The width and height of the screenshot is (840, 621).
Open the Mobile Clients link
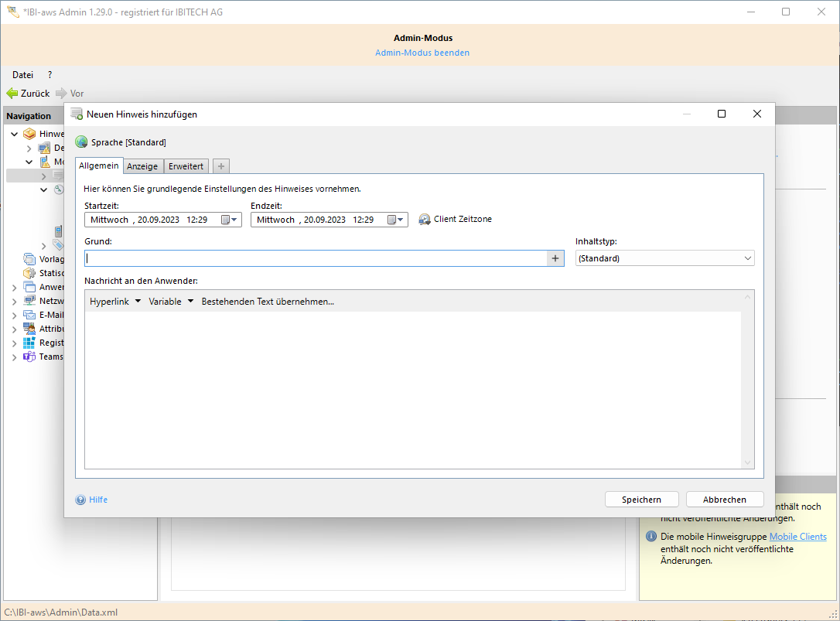click(x=797, y=537)
